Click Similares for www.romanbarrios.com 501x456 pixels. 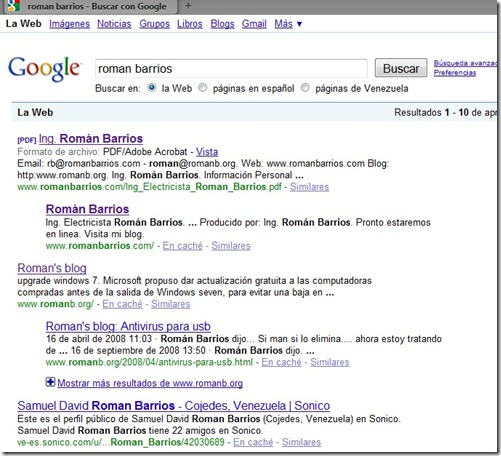coord(231,246)
